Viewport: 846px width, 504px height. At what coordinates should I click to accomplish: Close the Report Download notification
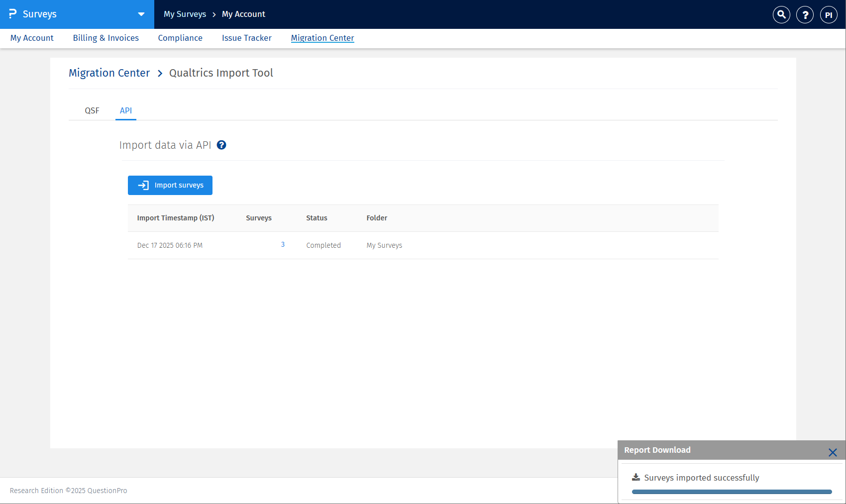tap(833, 452)
